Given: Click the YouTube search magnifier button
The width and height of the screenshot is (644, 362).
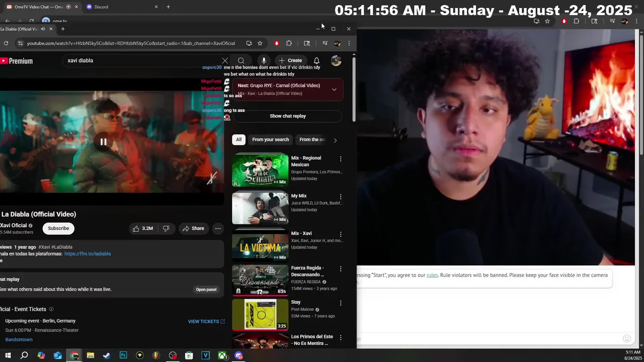Looking at the screenshot, I should (241, 60).
